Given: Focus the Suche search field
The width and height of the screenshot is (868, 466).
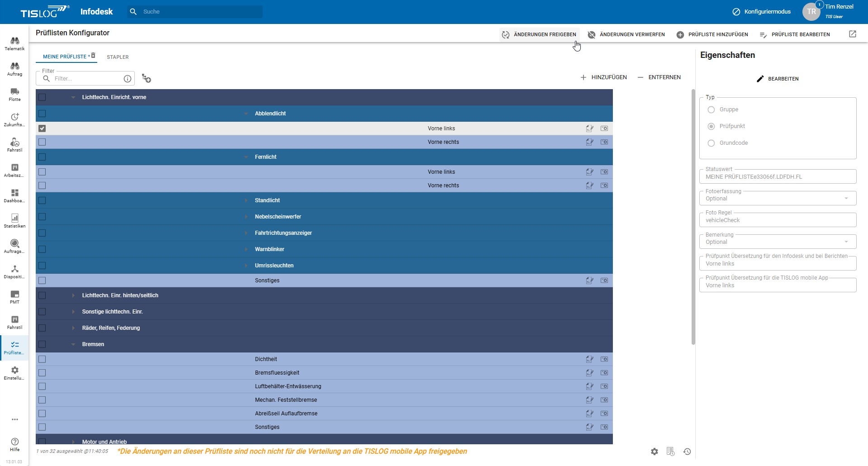Looking at the screenshot, I should (194, 12).
